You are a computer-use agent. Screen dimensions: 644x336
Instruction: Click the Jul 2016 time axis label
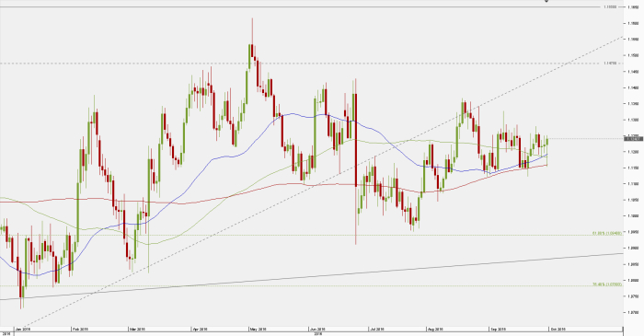(377, 329)
